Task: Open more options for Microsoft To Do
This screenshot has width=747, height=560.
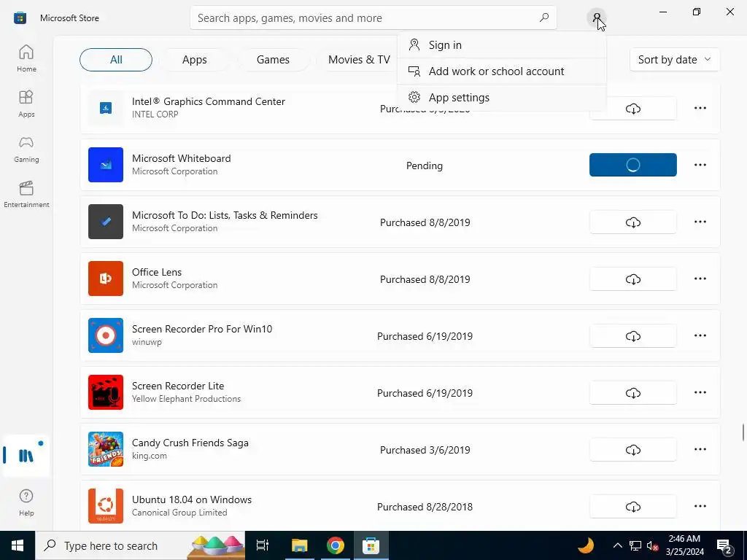Action: click(x=700, y=222)
